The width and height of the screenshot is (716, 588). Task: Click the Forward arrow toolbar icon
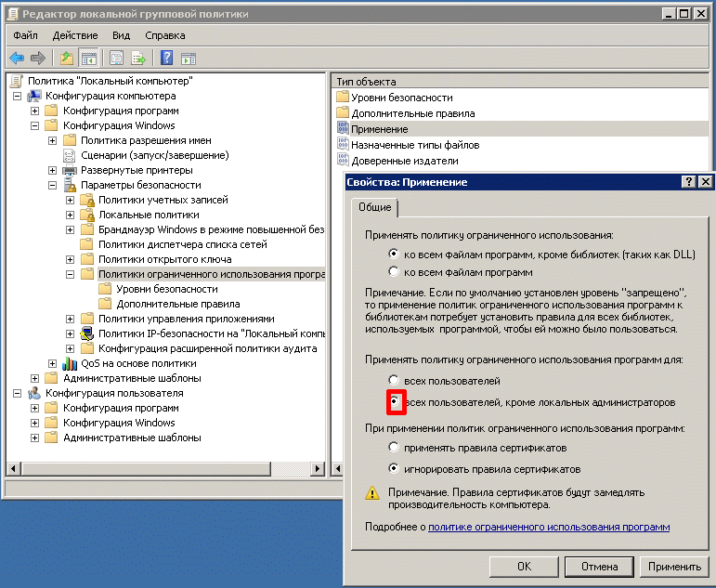[38, 58]
